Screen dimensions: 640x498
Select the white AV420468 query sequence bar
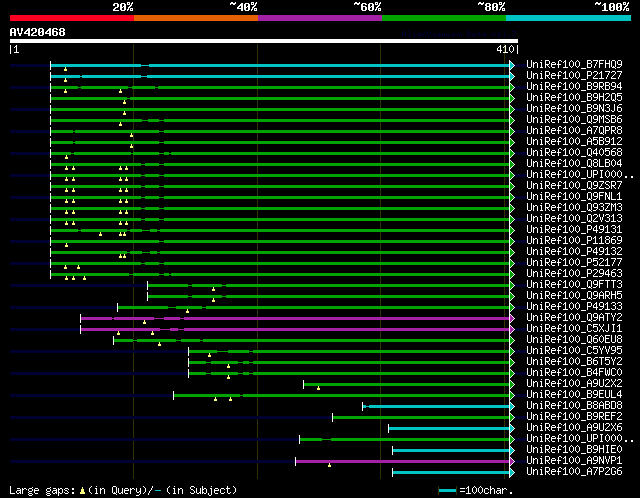point(264,41)
